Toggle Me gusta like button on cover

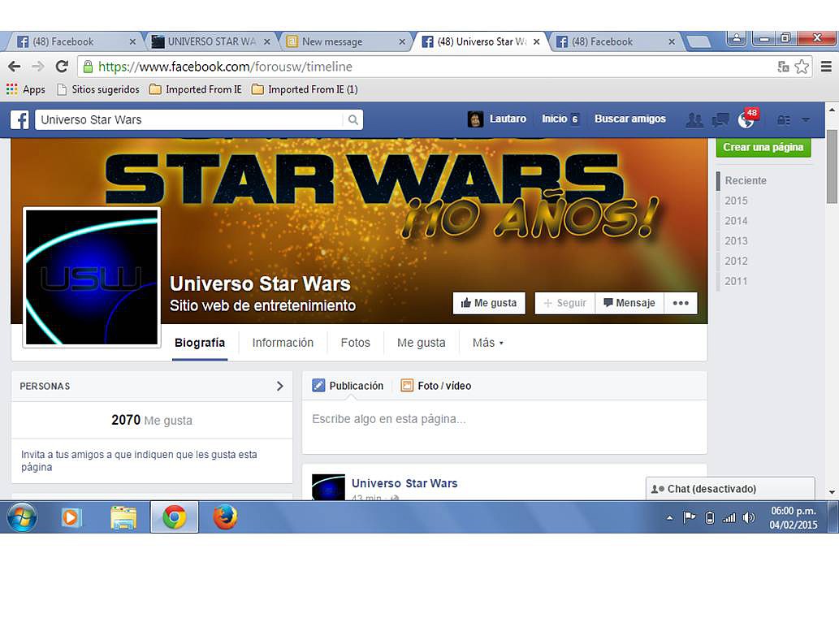489,303
